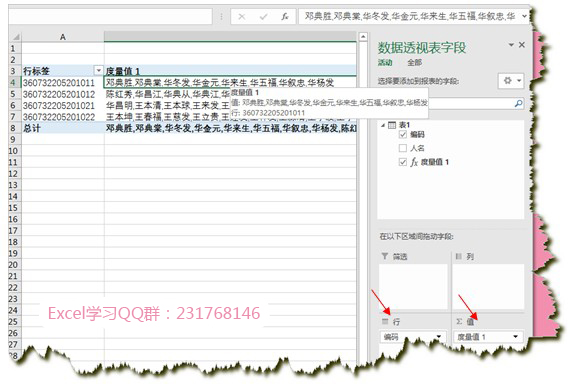Screen dimensions: 568x387
Task: Click the select-all corner triangle
Action: [x=16, y=37]
